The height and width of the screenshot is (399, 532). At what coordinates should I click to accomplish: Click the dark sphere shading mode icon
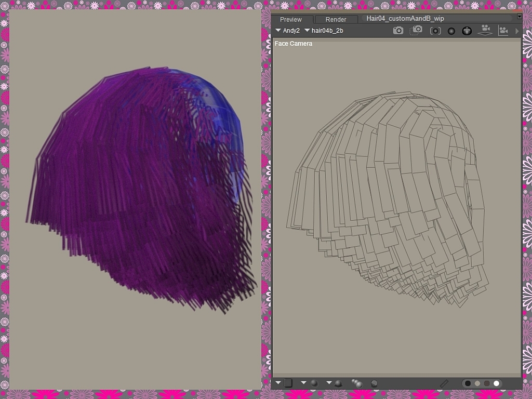tap(450, 30)
